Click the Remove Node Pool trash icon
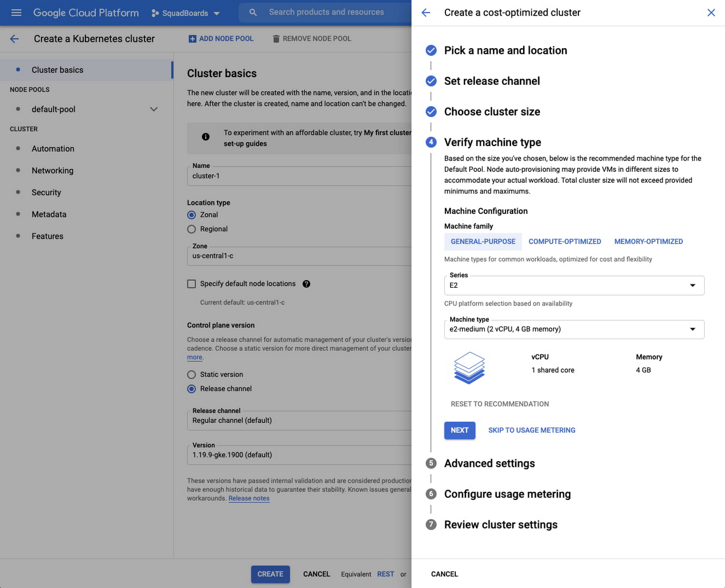 [x=276, y=39]
